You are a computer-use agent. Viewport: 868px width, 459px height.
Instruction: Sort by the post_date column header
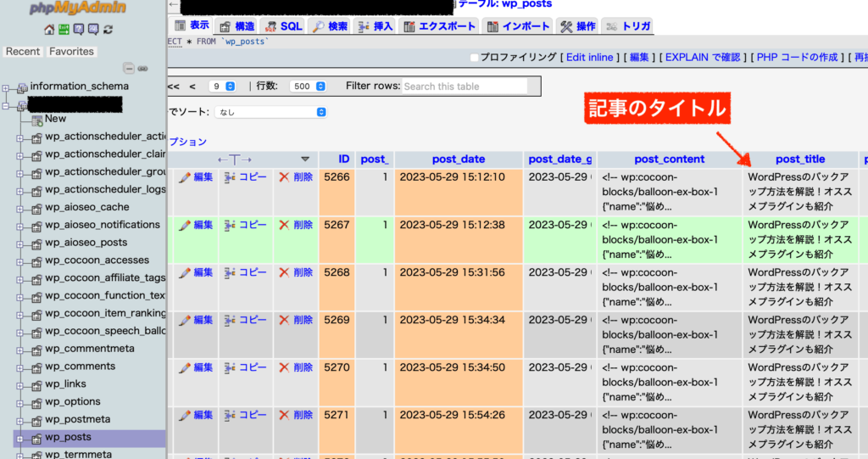[x=459, y=160]
